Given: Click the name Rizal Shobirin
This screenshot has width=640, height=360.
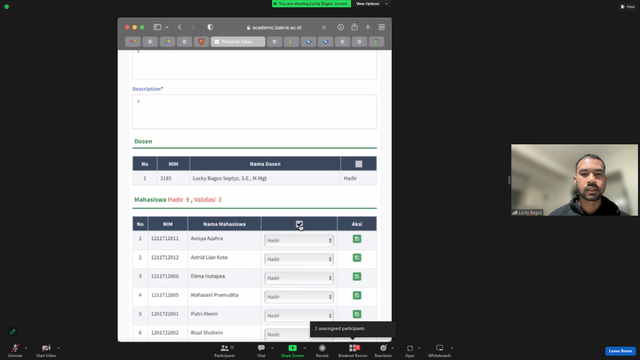Looking at the screenshot, I should tap(207, 333).
